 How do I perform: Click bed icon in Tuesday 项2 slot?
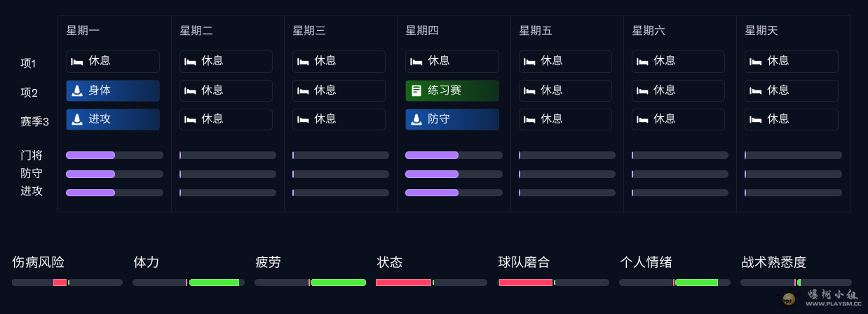tap(190, 90)
